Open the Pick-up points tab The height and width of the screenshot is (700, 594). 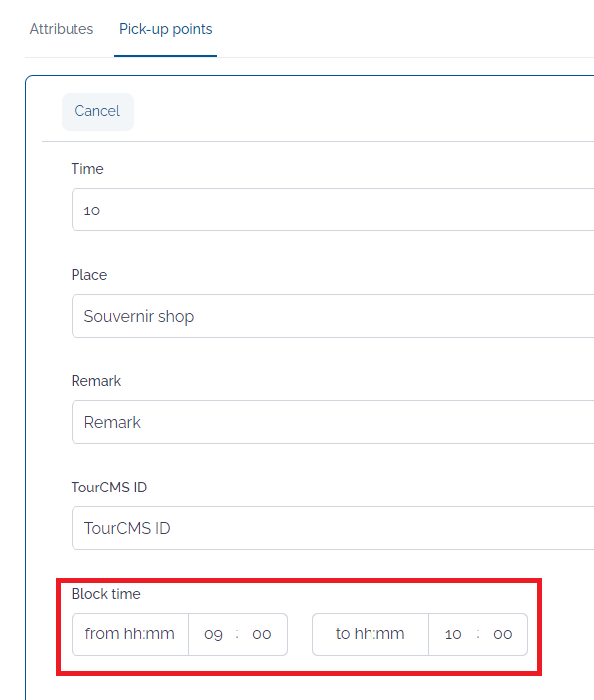(x=165, y=29)
